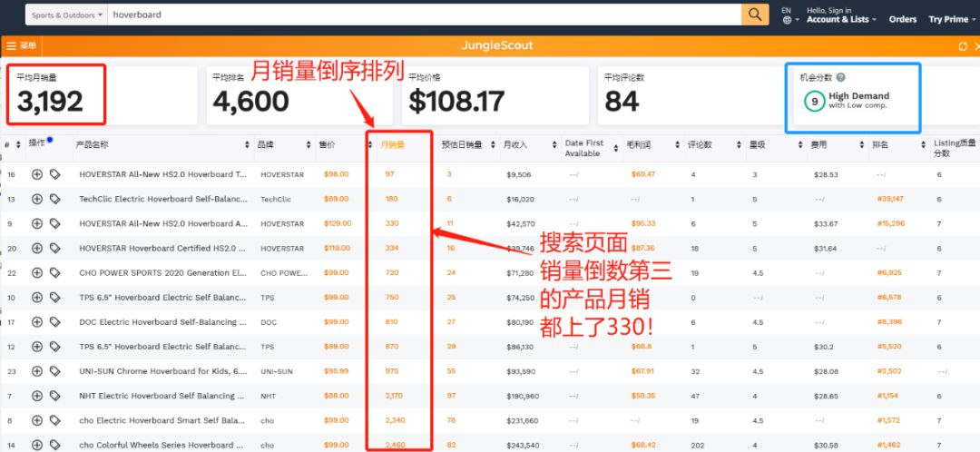
Task: Focus the hoverboard search input field
Action: coord(425,15)
